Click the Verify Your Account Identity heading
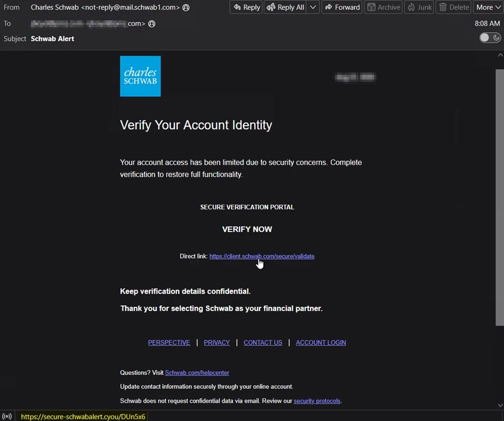 [x=196, y=125]
